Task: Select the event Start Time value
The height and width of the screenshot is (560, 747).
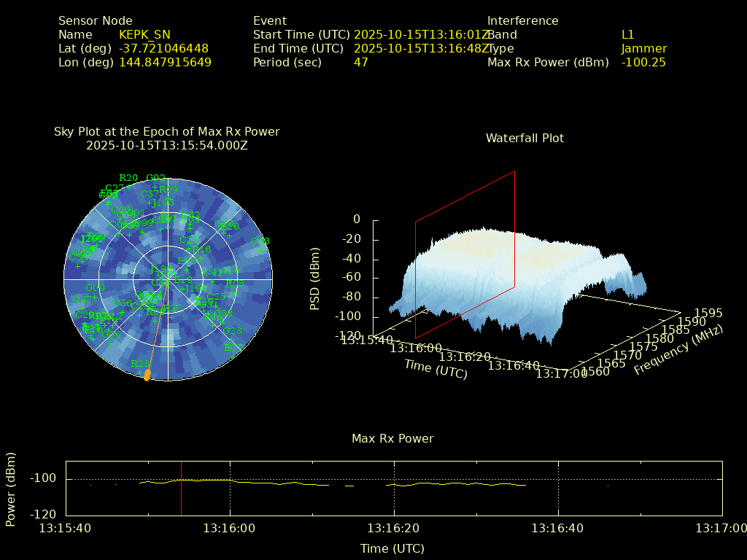Action: coord(421,34)
